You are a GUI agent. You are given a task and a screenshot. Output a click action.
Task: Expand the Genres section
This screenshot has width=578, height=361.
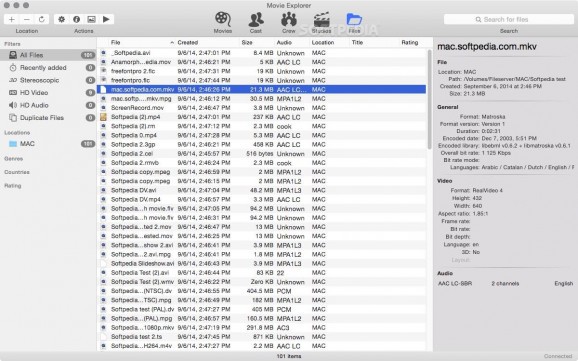14,159
